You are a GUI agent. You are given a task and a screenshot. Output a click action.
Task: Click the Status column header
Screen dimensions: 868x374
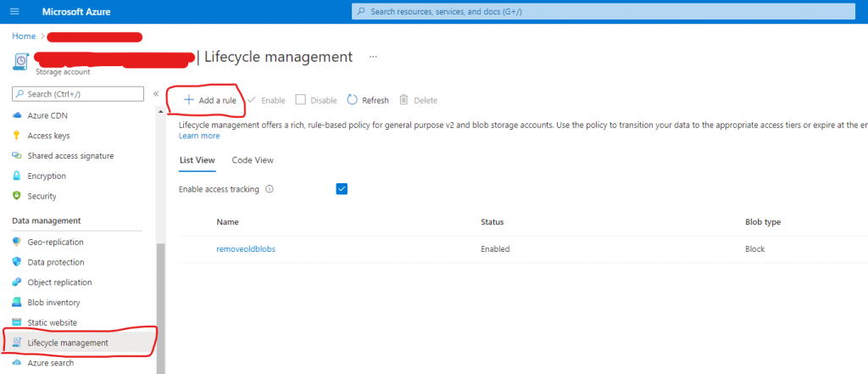[x=492, y=221]
